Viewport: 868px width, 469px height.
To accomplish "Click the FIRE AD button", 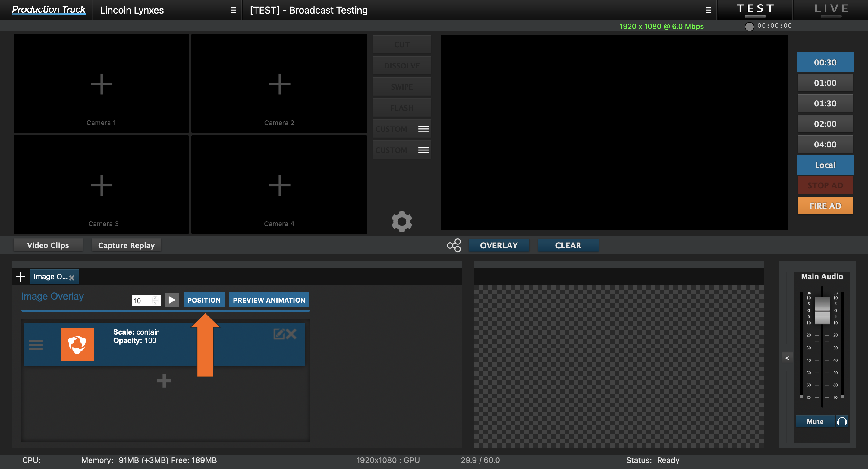I will pos(825,206).
